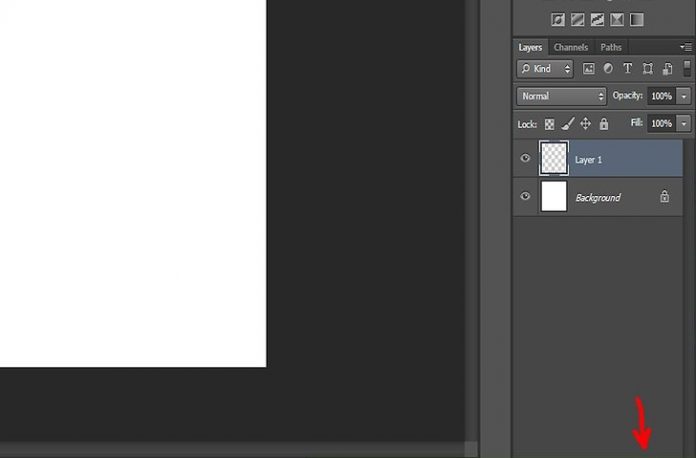Click the smart object filter icon
696x458 pixels.
coord(666,69)
